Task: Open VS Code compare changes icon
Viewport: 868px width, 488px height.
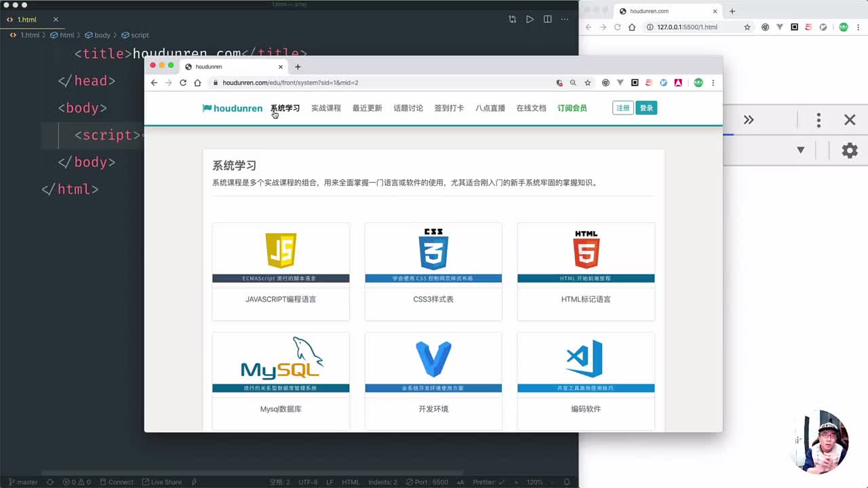Action: [x=513, y=20]
